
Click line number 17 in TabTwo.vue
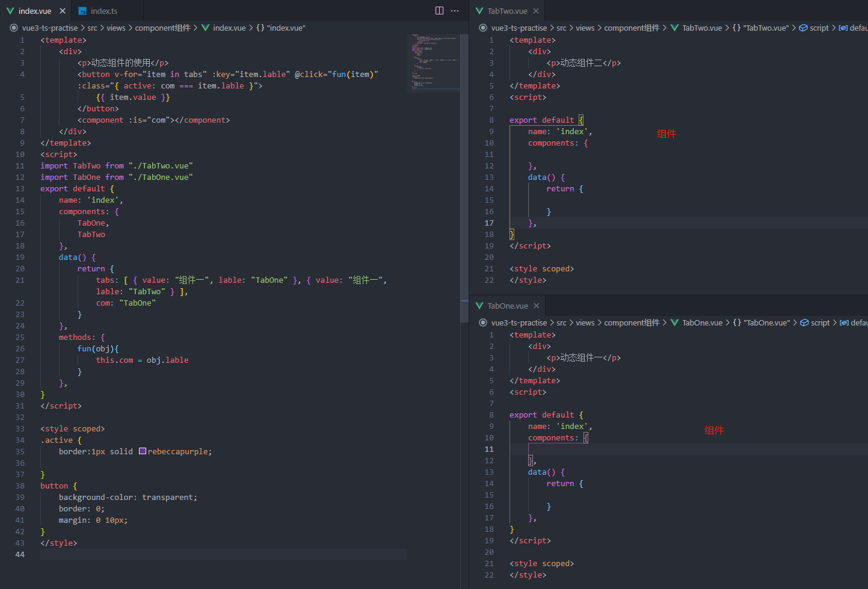489,223
